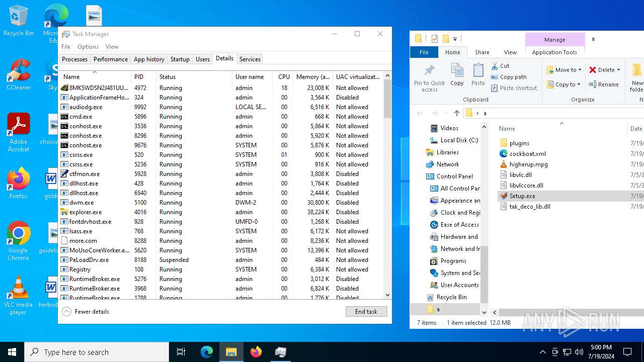Viewport: 644px width, 362px height.
Task: Click Back arrow in Explorer navigation
Action: point(420,113)
